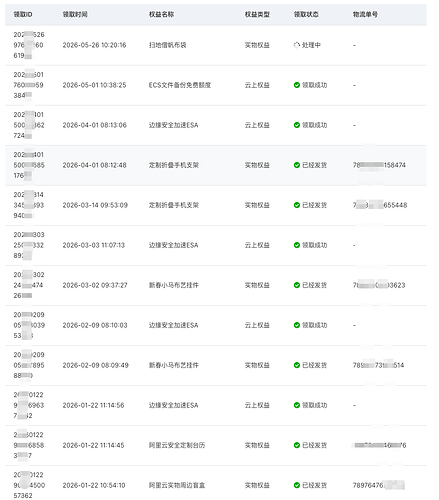
Task: Click the 扫地僧帆布袋 benefit name
Action: pyautogui.click(x=168, y=45)
